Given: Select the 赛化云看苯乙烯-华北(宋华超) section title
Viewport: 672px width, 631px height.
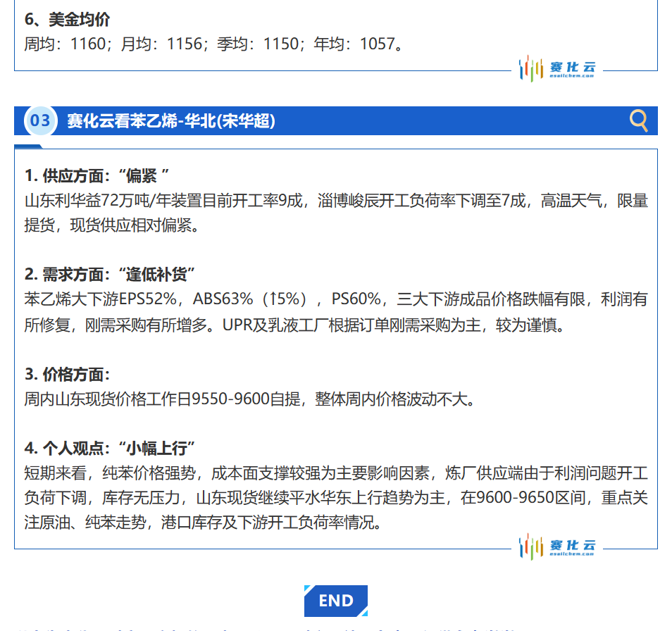Looking at the screenshot, I should coord(171,121).
